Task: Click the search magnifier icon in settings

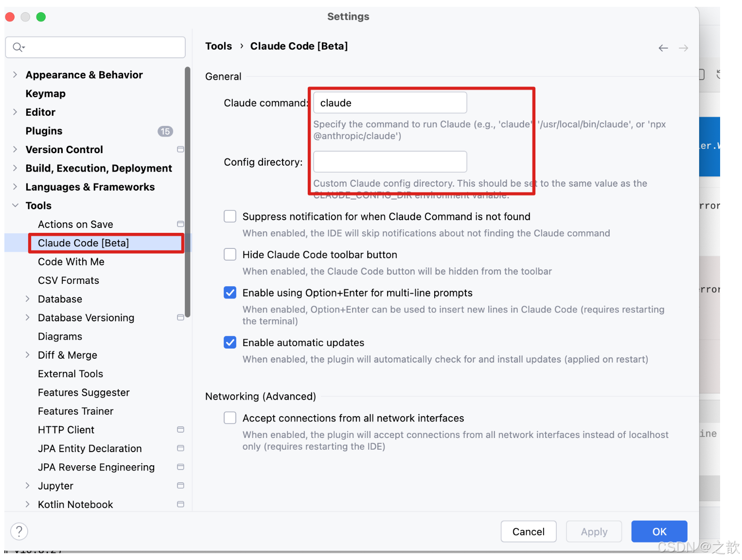Action: tap(18, 47)
